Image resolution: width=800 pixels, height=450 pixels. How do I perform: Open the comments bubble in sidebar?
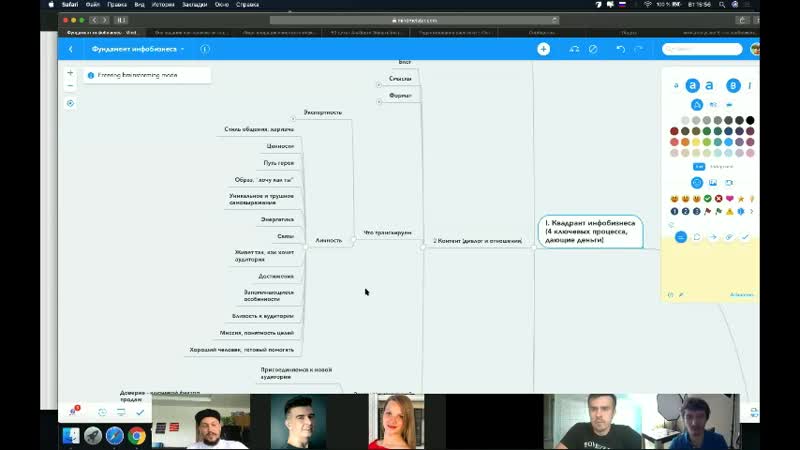coord(697,237)
